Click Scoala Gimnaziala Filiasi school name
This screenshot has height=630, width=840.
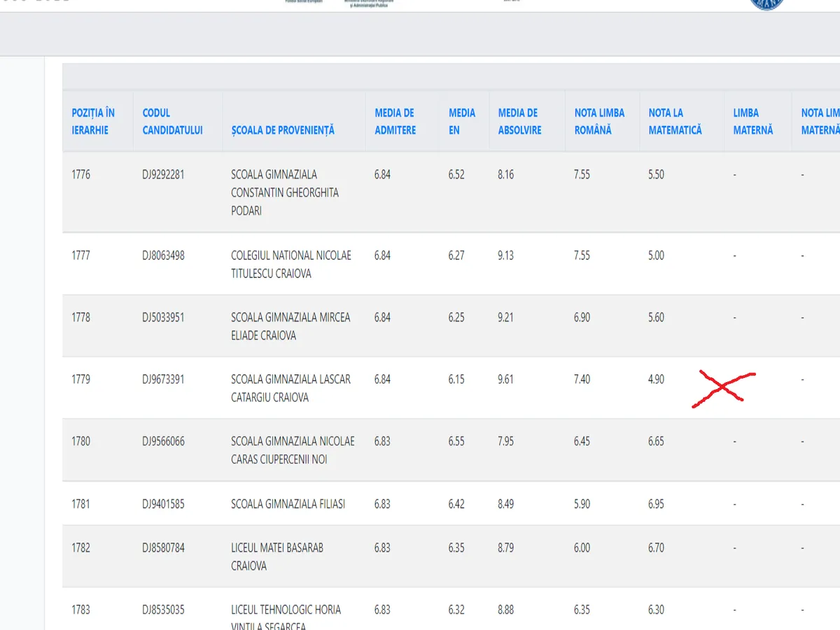pyautogui.click(x=288, y=504)
